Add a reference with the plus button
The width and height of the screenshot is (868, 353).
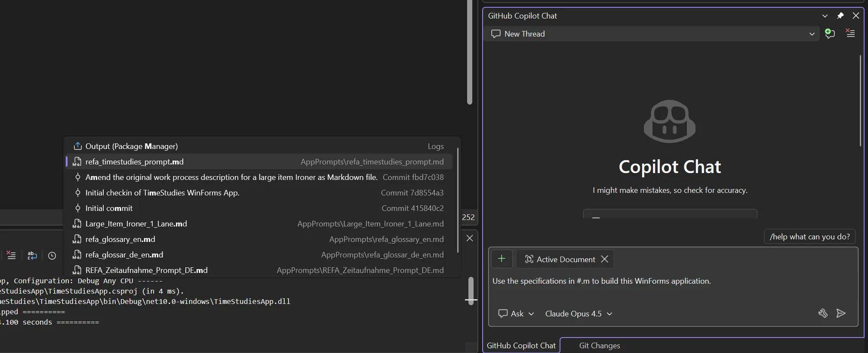[502, 259]
